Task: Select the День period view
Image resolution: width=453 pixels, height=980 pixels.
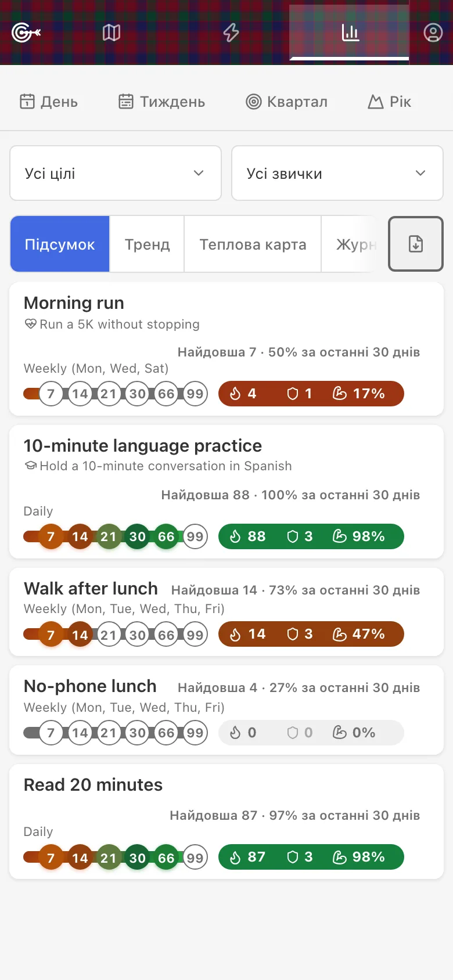Action: coord(49,102)
